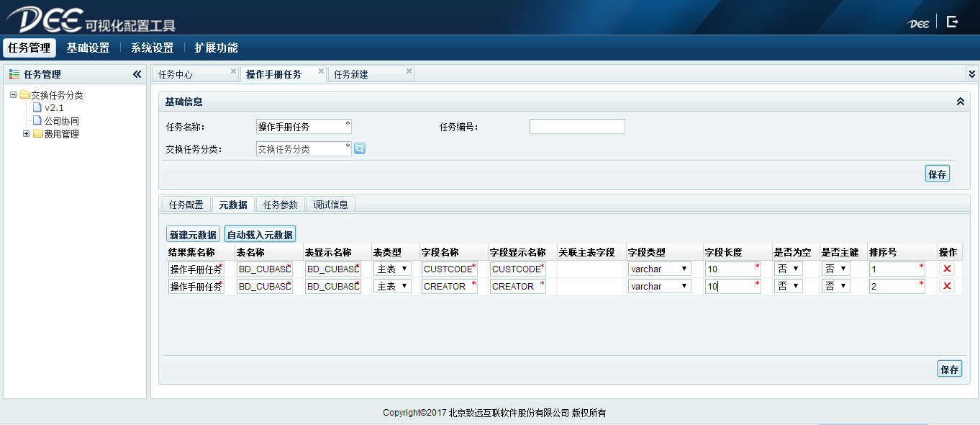Close the 任务中心 tab
Screen dimensions: 980x425
coord(233,71)
